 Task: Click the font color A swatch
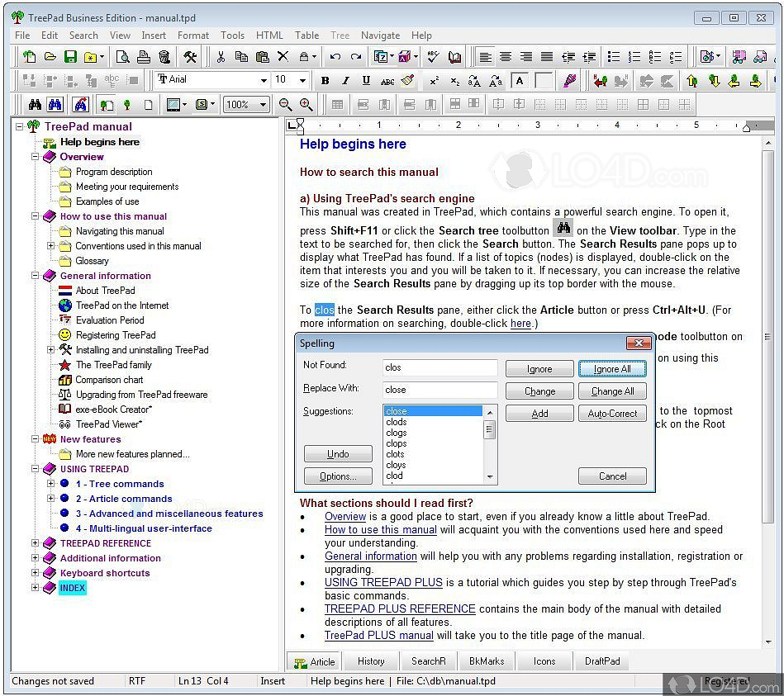519,81
